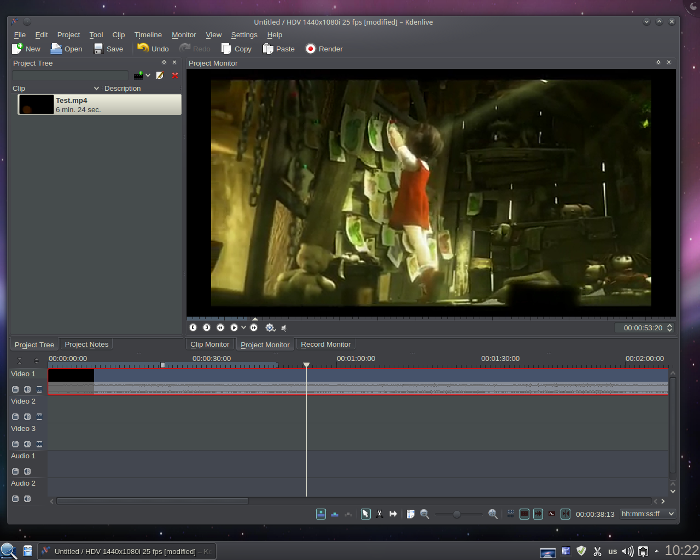
Task: Paste with the Paste toolbar icon
Action: point(268,49)
